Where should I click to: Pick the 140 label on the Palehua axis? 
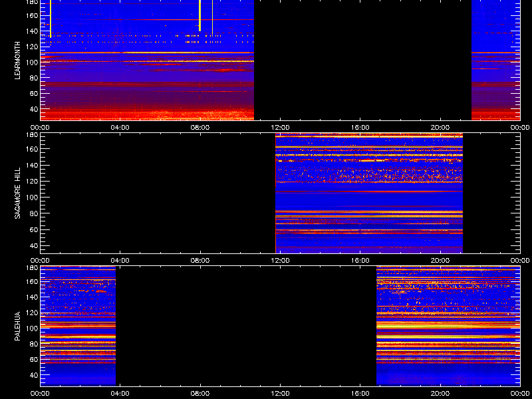click(x=32, y=297)
